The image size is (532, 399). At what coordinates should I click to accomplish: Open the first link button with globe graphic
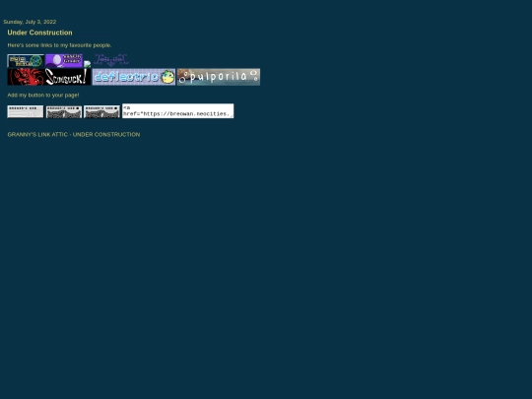click(26, 61)
